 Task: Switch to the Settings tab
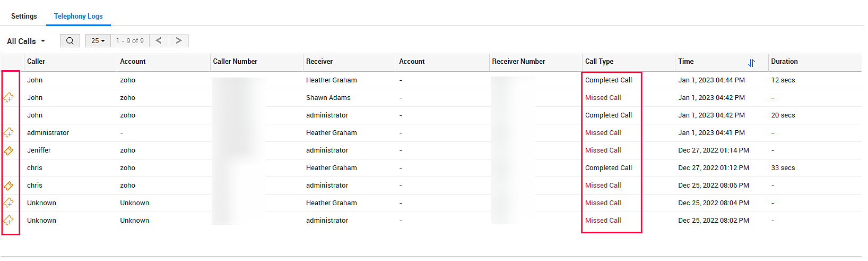click(24, 16)
